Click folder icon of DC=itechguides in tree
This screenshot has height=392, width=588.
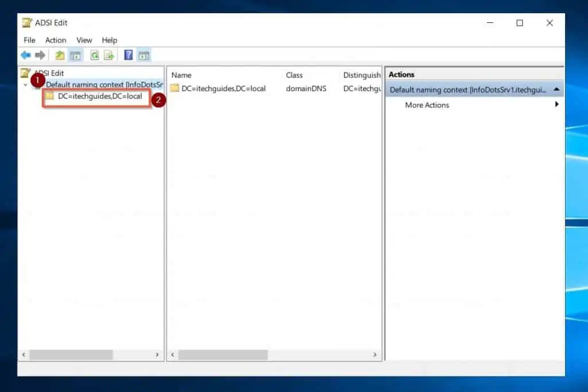tap(50, 96)
